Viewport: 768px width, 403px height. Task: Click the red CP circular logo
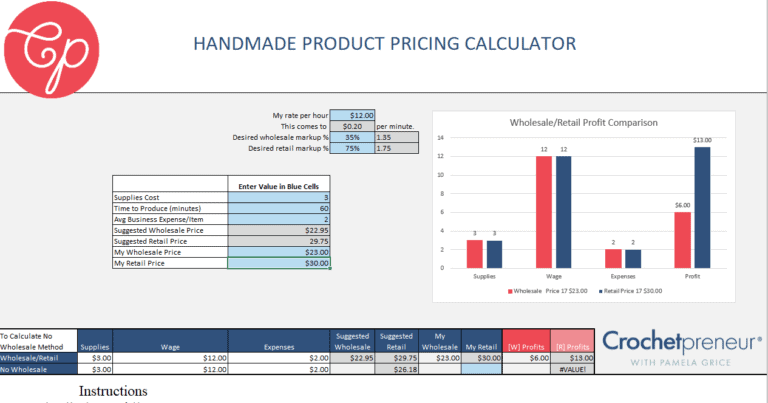point(51,49)
